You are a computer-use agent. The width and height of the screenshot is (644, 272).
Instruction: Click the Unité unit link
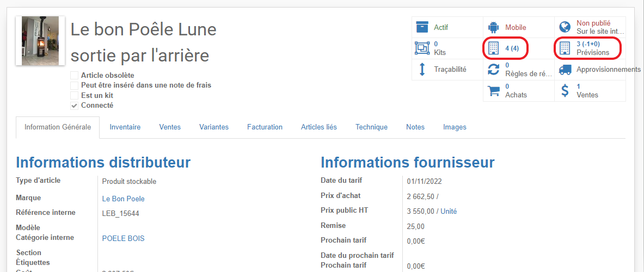click(x=449, y=211)
